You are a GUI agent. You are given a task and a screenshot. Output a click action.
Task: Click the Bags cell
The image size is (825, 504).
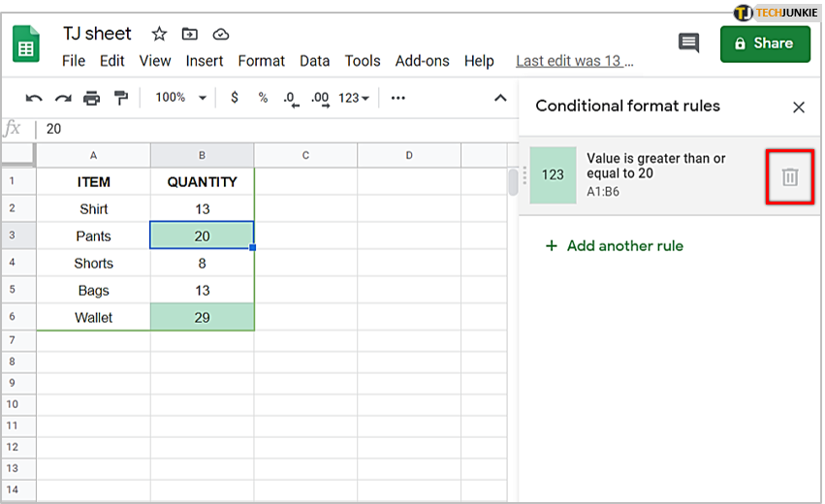tap(94, 291)
